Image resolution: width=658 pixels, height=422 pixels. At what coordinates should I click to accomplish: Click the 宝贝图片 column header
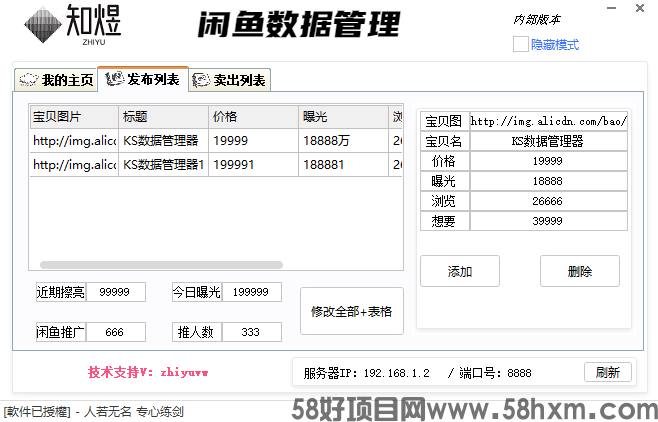(x=74, y=117)
